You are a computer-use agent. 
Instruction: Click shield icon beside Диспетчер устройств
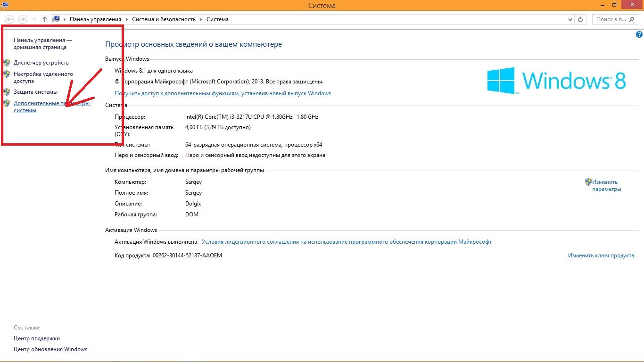pos(7,63)
